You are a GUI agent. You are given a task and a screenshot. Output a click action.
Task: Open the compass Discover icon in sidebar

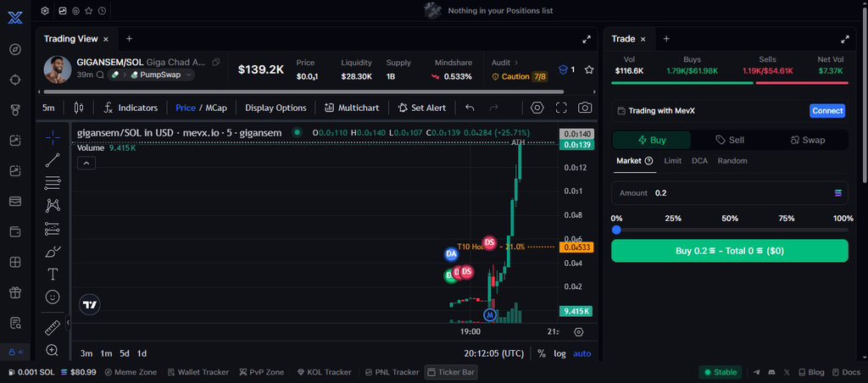click(15, 49)
